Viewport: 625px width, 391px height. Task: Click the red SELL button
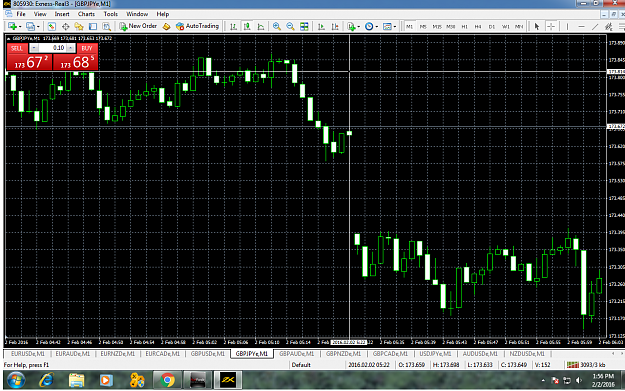[x=17, y=48]
